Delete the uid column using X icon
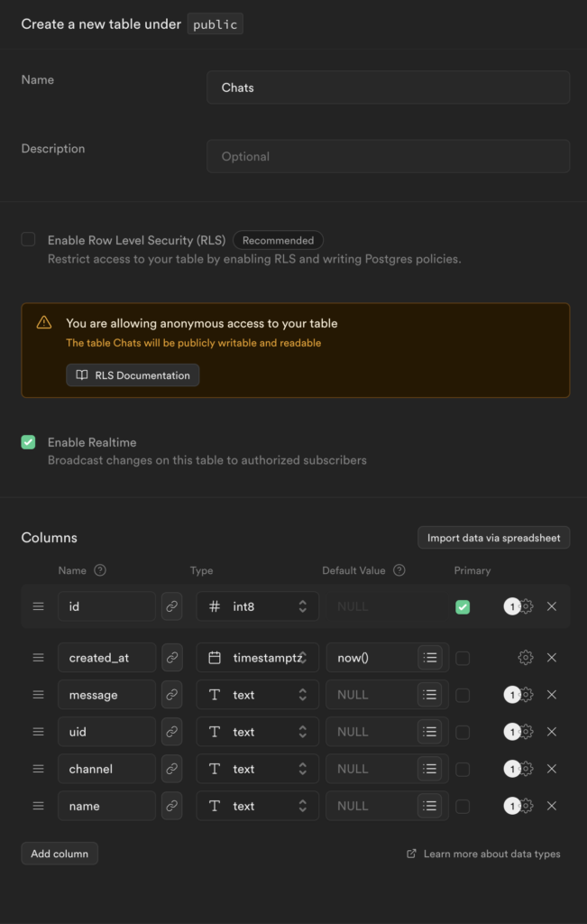587x924 pixels. (552, 732)
